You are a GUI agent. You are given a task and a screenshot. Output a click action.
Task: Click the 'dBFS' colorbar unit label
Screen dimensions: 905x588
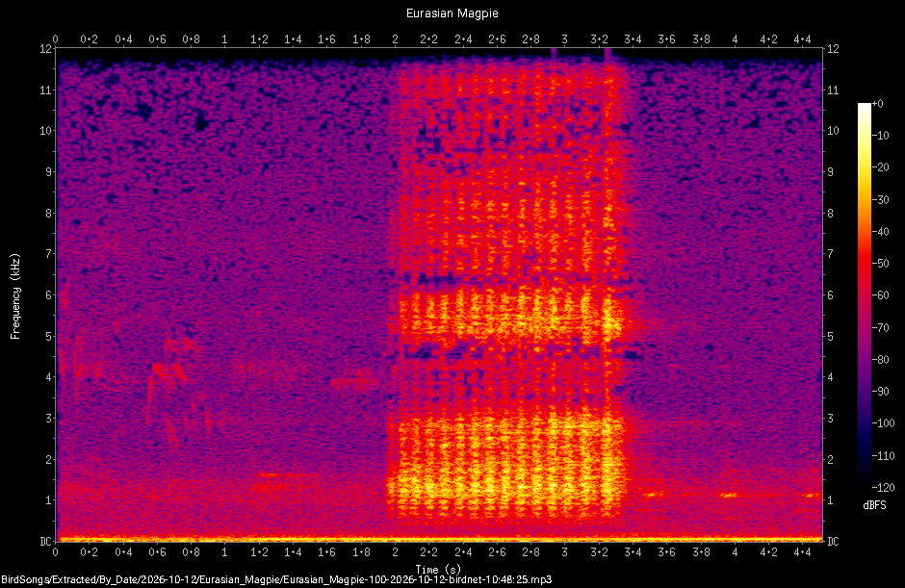coord(874,505)
